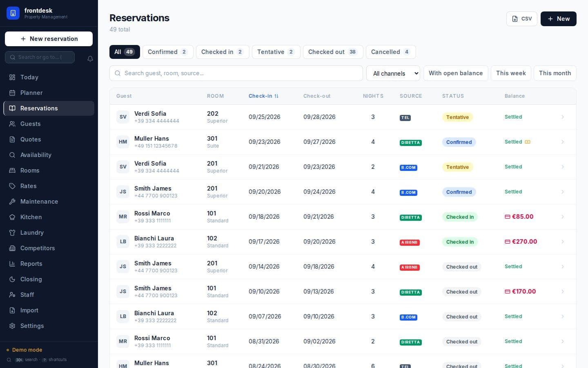This screenshot has width=588, height=368.
Task: Click the frontdesk logo icon
Action: click(13, 13)
